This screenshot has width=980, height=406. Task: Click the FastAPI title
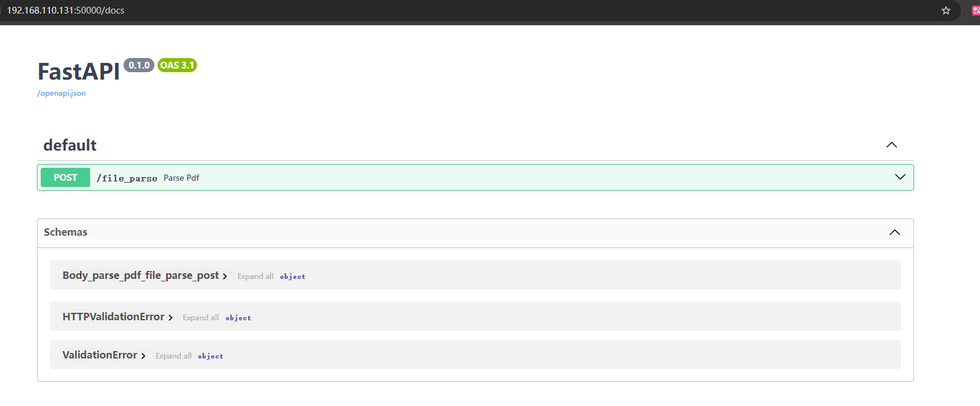coord(78,72)
